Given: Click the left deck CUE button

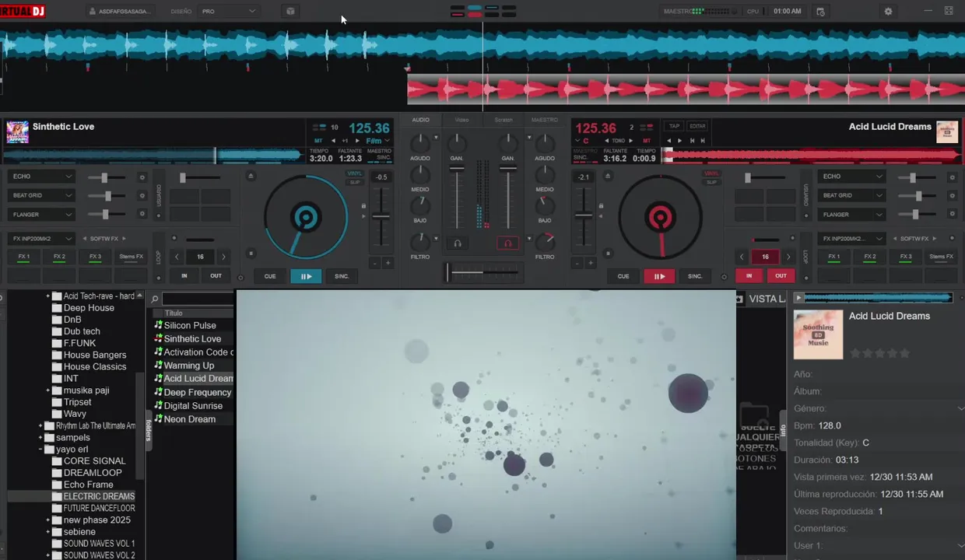Looking at the screenshot, I should 270,276.
